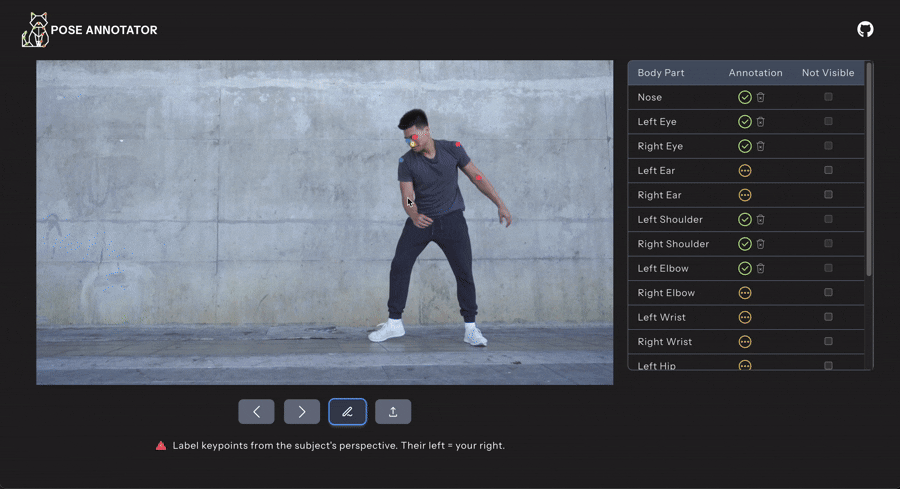Image resolution: width=900 pixels, height=489 pixels.
Task: Select the Nose row label
Action: click(650, 98)
